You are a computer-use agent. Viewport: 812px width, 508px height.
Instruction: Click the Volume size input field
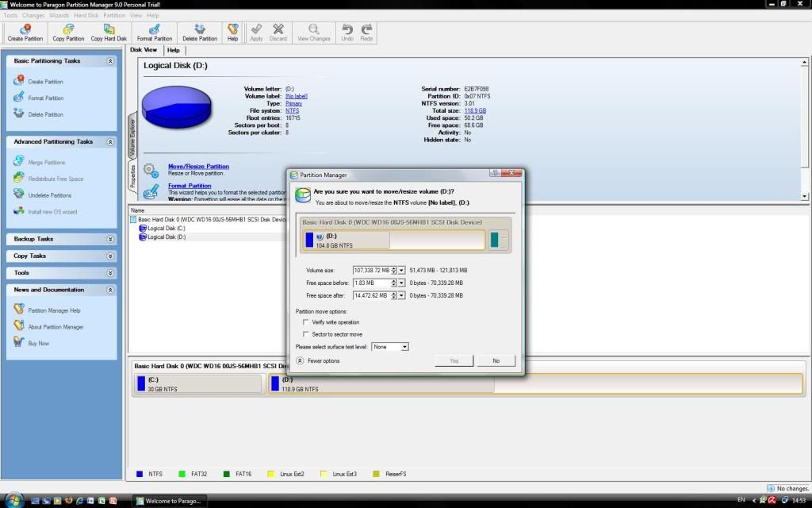point(372,270)
